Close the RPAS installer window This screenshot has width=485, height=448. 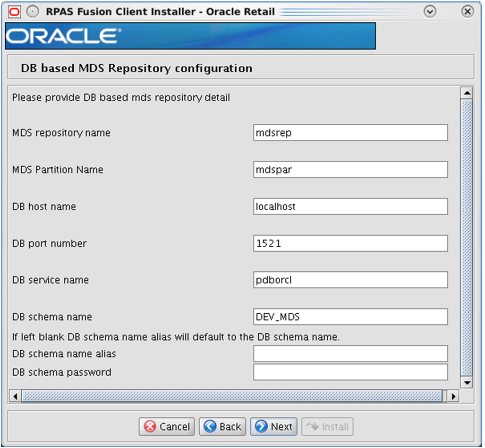468,12
